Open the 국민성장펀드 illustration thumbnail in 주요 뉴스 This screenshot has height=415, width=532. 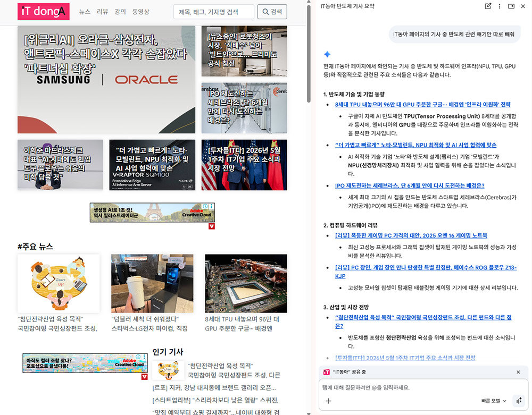(59, 284)
